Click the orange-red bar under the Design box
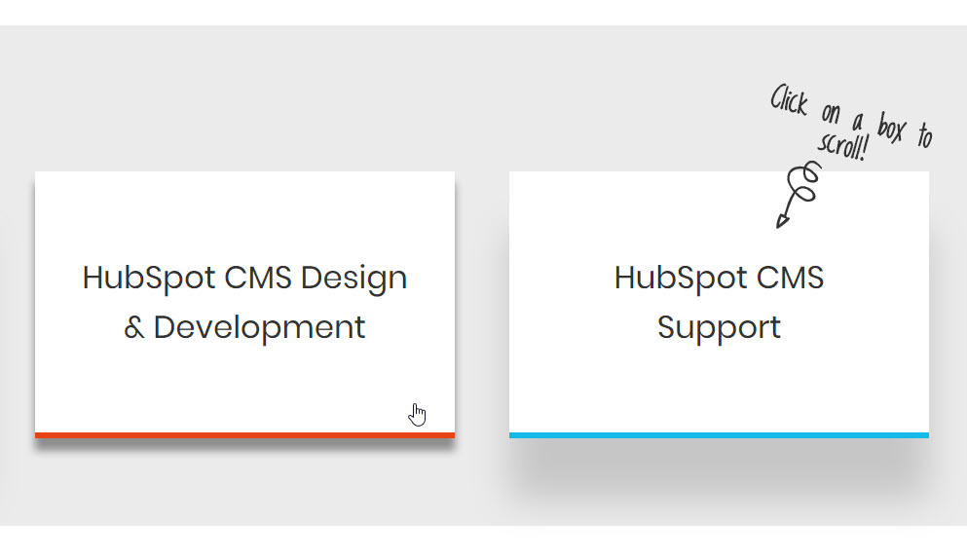 (x=244, y=434)
